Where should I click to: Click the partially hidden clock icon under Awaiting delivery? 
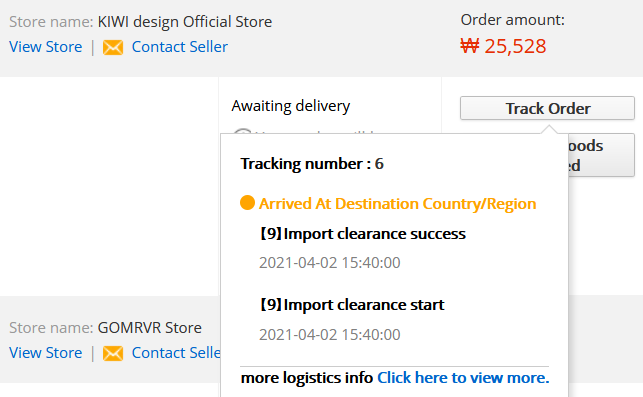coord(242,131)
